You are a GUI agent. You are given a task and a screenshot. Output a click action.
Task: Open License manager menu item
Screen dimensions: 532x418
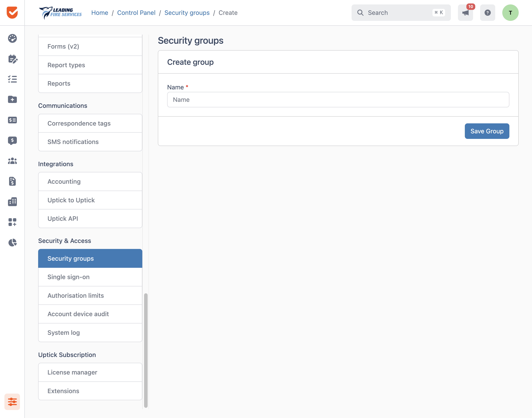coord(90,373)
